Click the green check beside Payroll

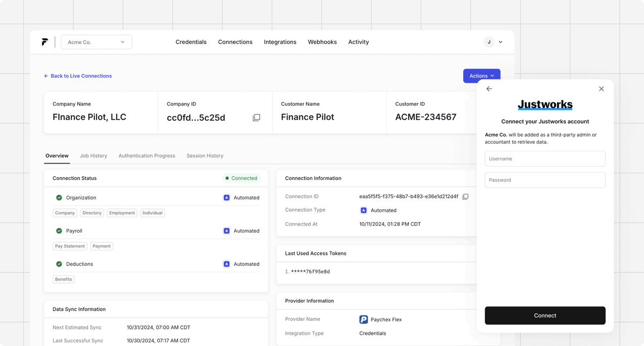(x=59, y=231)
